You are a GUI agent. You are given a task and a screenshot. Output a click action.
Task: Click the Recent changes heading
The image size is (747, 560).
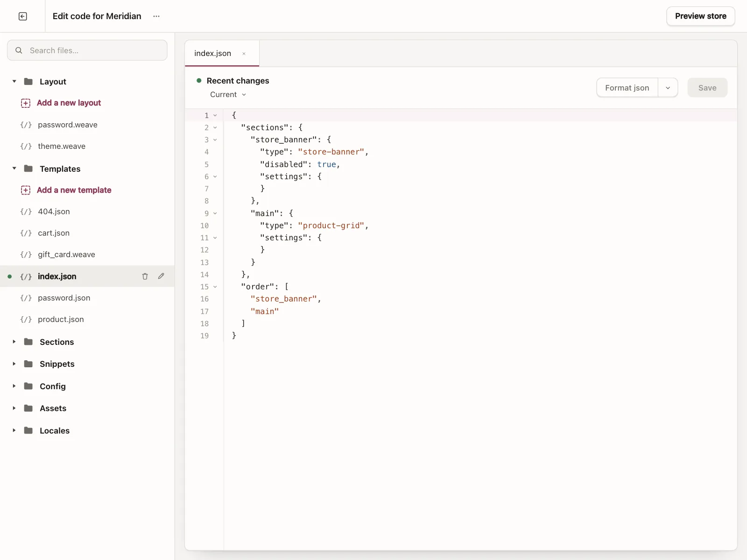[238, 81]
